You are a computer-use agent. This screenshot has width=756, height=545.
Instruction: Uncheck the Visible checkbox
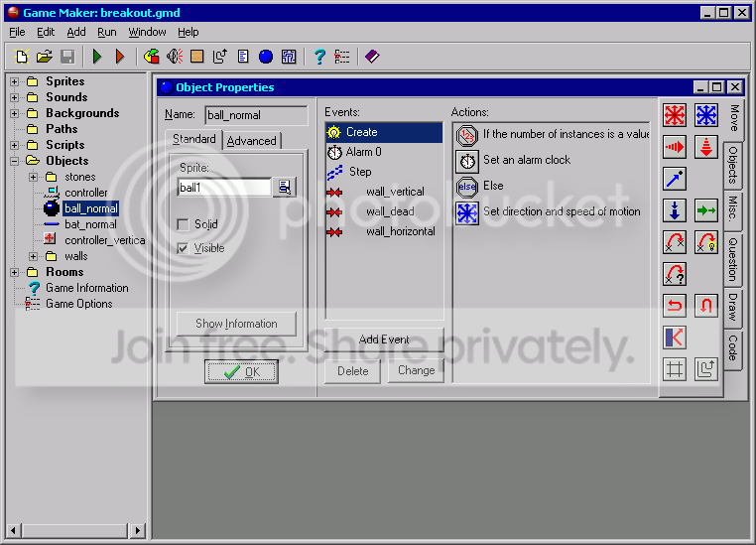coord(183,249)
